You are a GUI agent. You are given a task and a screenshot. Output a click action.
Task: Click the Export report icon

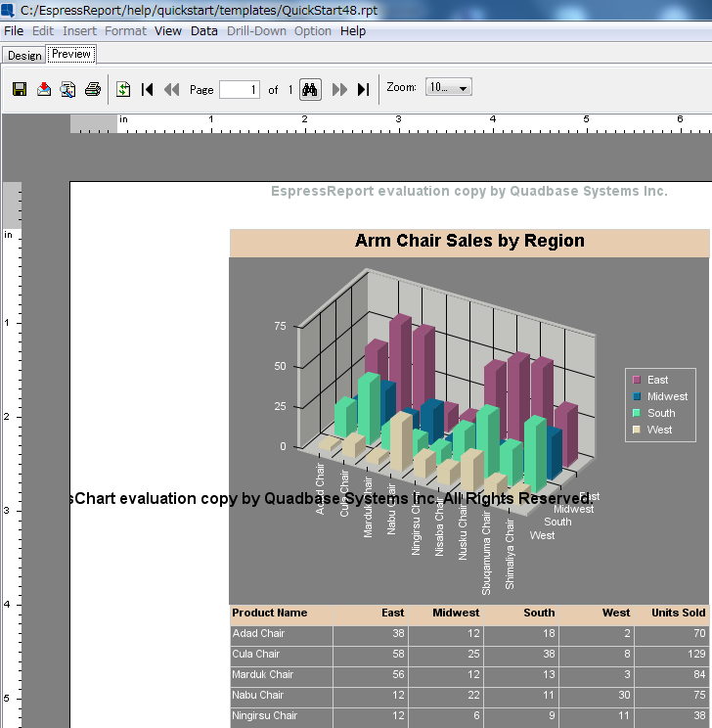(44, 89)
